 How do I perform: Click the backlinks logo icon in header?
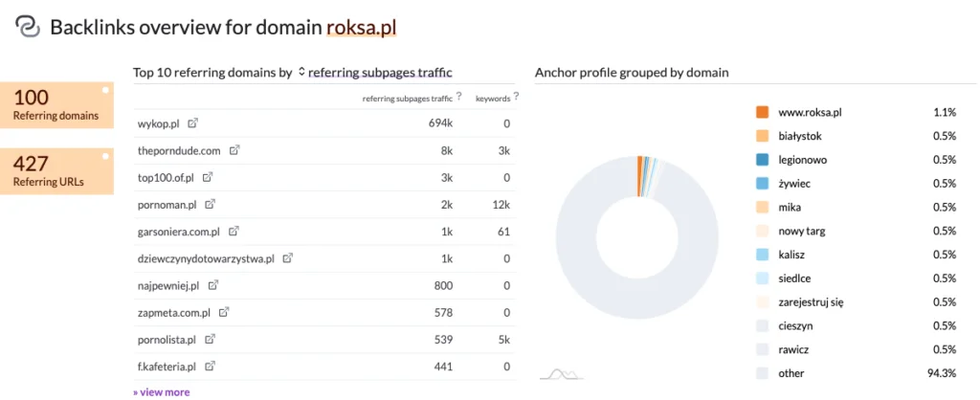click(28, 27)
